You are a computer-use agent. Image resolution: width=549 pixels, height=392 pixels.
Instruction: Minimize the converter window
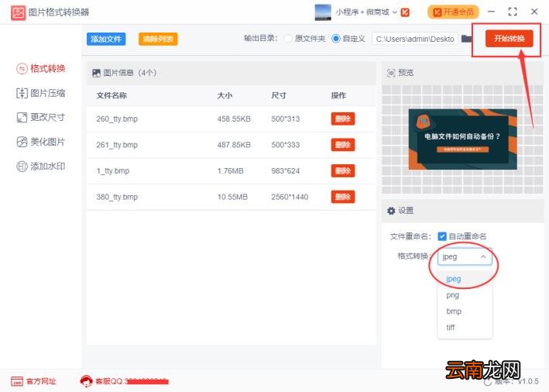(491, 12)
